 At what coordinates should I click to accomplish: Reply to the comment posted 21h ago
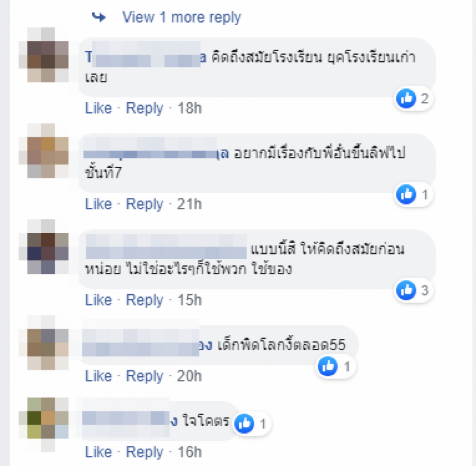pos(145,204)
